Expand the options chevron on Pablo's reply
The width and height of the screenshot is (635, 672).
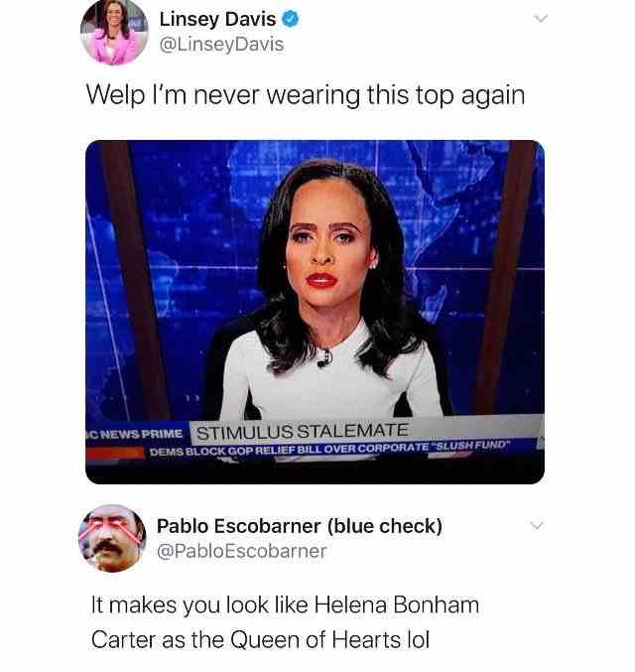tap(537, 525)
